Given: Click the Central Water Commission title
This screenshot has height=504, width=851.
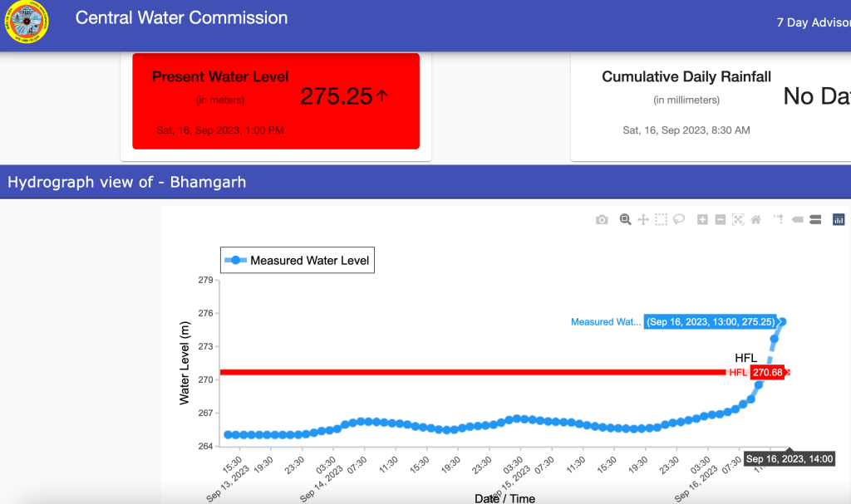Looking at the screenshot, I should click(181, 17).
